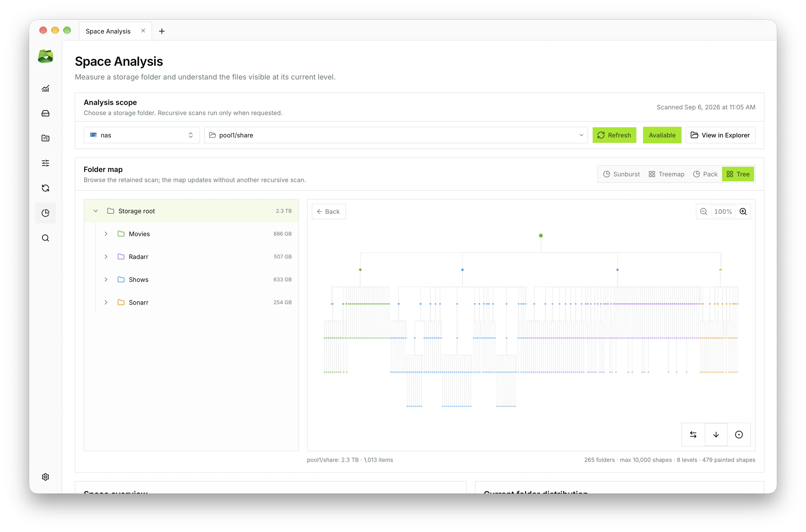Open the Space Analysis pie sidebar icon

pos(45,213)
